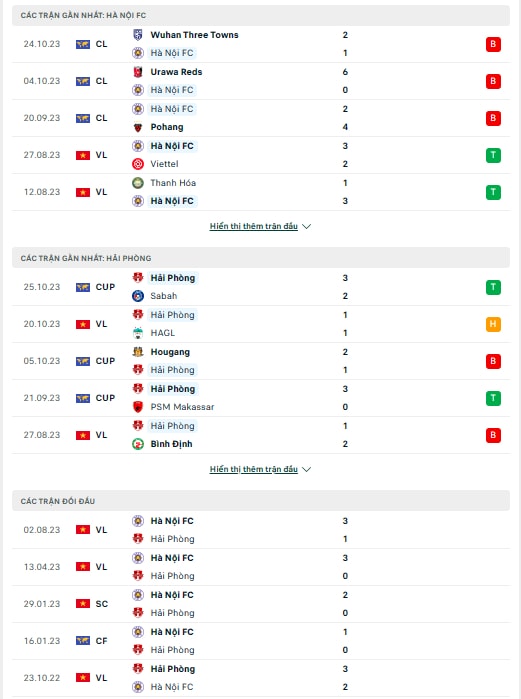Click red B badge on Urawa Reds match
The width and height of the screenshot is (521, 699).
coord(493,81)
